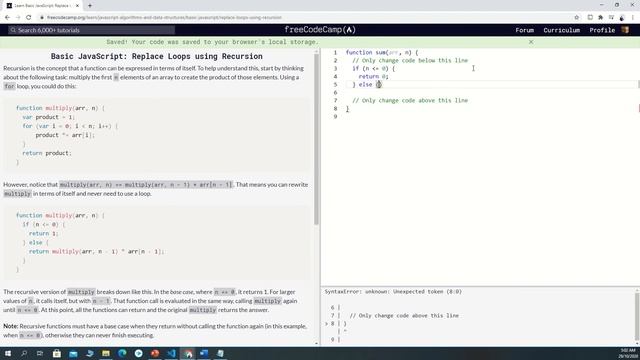Open Windows taskbar search
The image size is (640, 360).
click(24, 353)
